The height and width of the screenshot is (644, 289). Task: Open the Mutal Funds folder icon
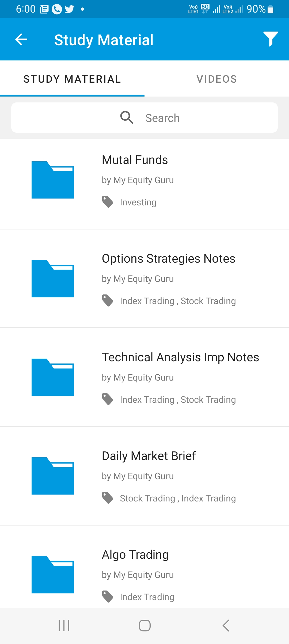[x=53, y=180]
